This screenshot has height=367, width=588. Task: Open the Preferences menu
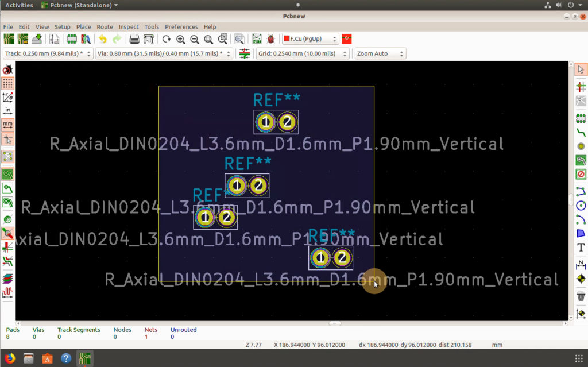[x=181, y=26]
